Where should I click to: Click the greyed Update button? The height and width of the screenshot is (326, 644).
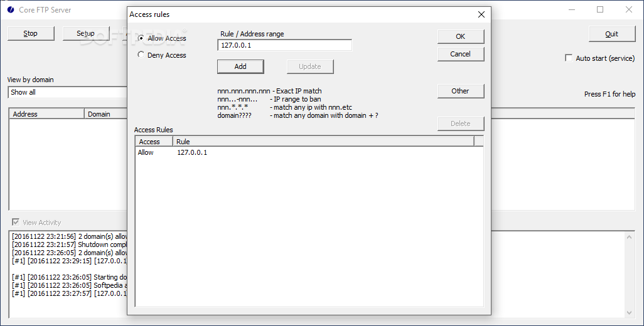click(x=310, y=66)
